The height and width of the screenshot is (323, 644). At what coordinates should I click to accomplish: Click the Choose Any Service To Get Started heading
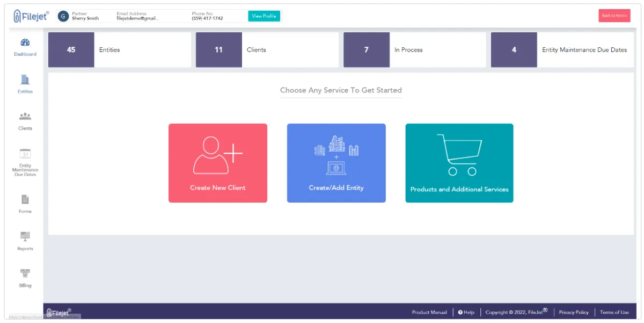click(x=341, y=90)
